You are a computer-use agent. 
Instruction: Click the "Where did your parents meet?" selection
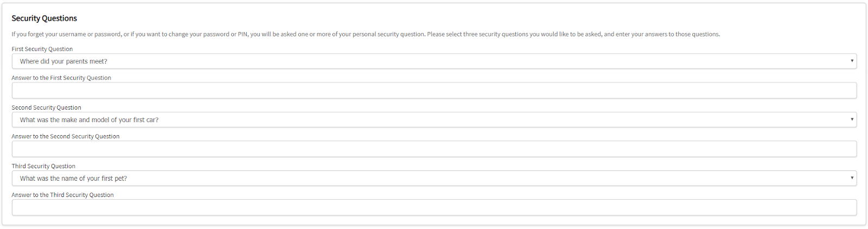63,61
